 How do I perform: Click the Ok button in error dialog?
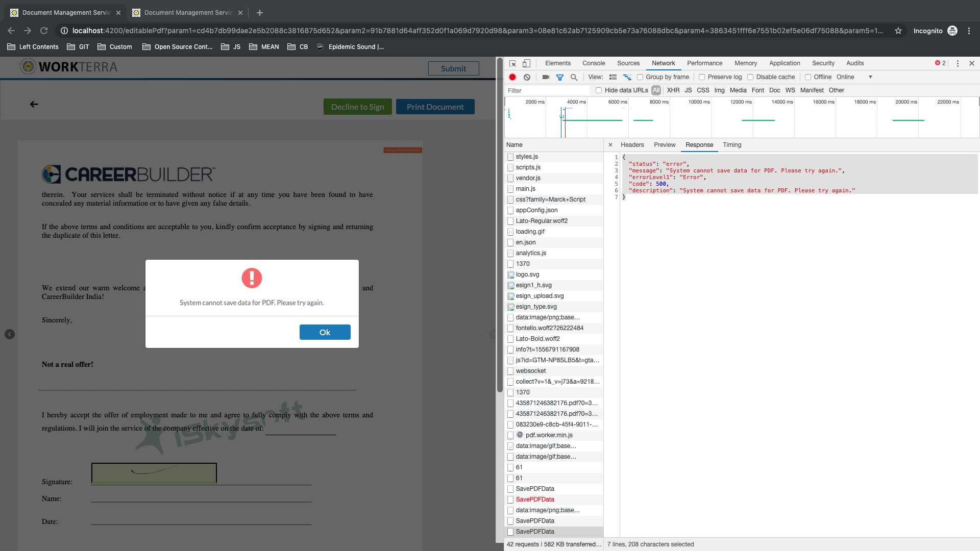coord(325,332)
